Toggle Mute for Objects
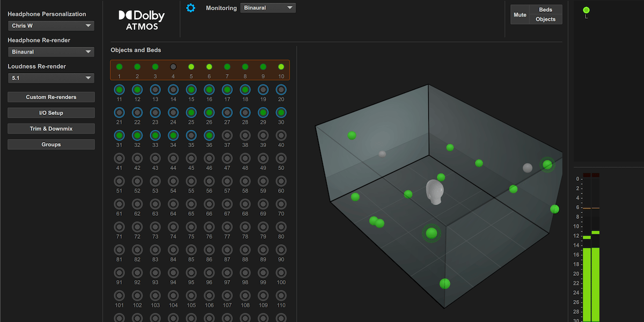Screen dimensions: 644x322 coord(545,19)
